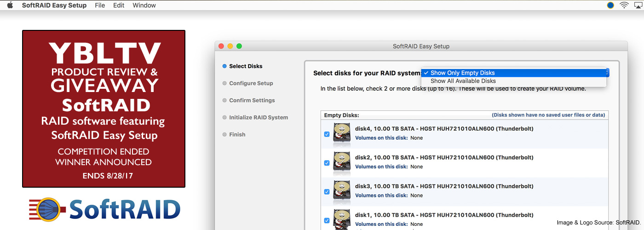644x230 pixels.
Task: Uncheck the disk4 checkbox
Action: click(x=327, y=134)
